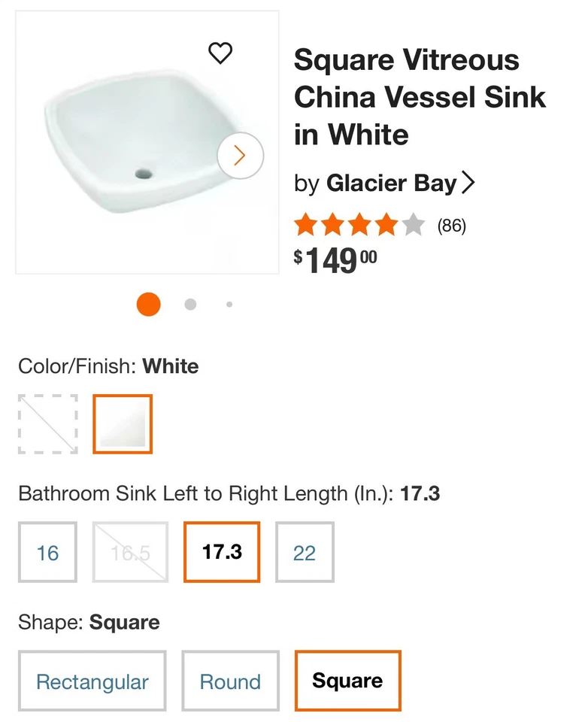Click the chevron next to Glacier Bay
This screenshot has width=588, height=722.
(468, 182)
